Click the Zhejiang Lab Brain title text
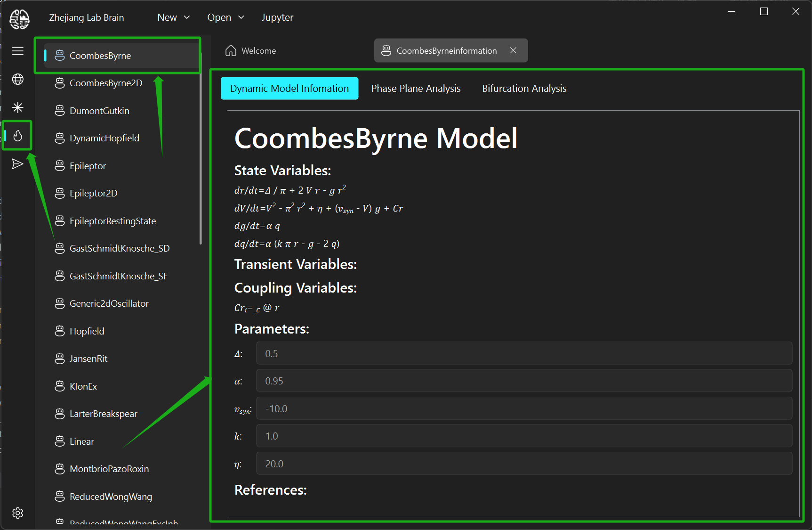This screenshot has height=530, width=812. (87, 17)
